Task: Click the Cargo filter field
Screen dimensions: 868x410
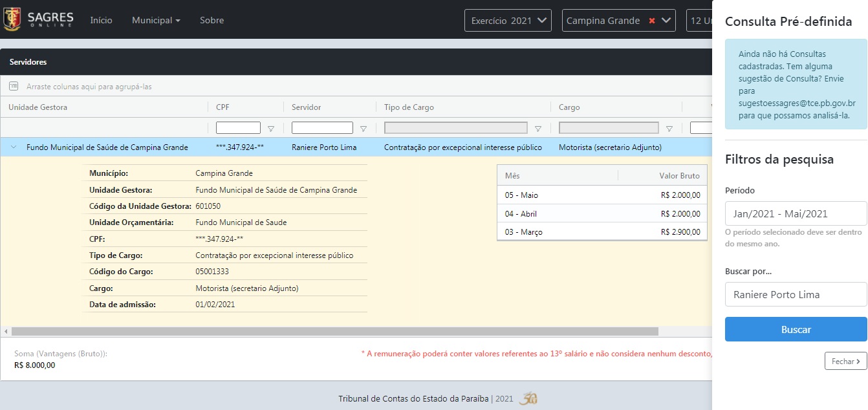Action: pyautogui.click(x=609, y=128)
